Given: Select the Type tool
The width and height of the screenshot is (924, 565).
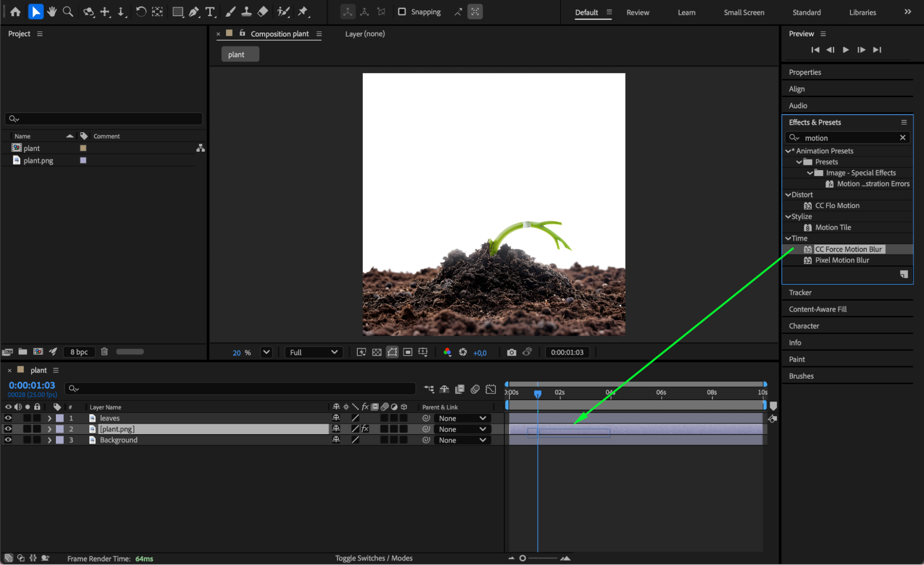Looking at the screenshot, I should pyautogui.click(x=210, y=12).
